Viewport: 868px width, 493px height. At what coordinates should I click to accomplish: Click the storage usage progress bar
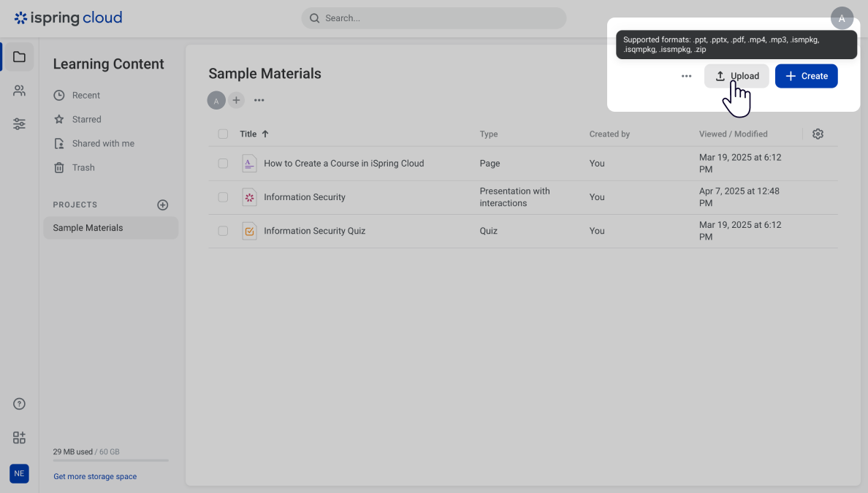pos(110,459)
